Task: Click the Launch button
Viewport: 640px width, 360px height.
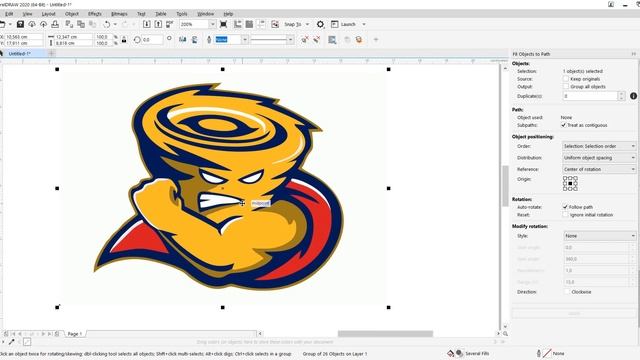Action: [343, 24]
